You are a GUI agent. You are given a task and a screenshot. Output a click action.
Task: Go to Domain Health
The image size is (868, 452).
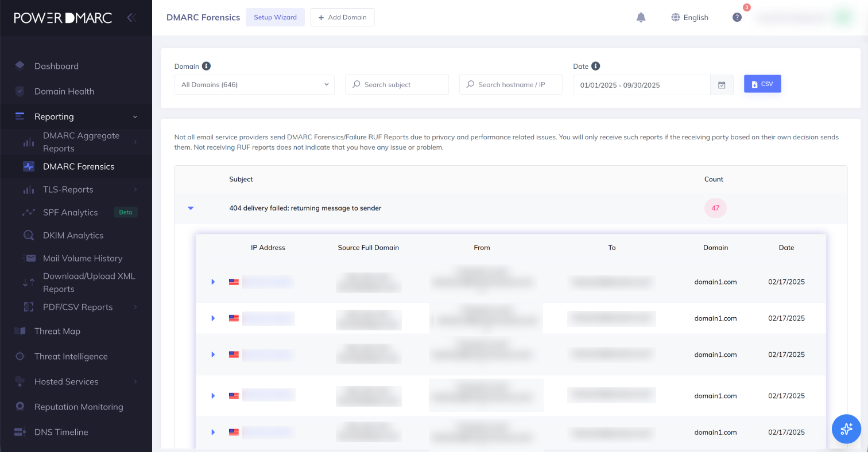coord(64,91)
